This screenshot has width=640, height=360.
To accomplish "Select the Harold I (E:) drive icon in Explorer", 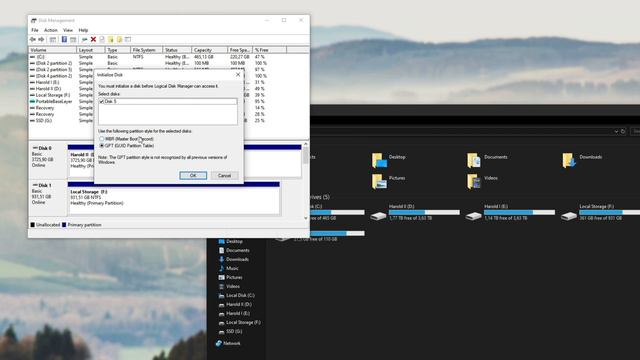I will 473,216.
